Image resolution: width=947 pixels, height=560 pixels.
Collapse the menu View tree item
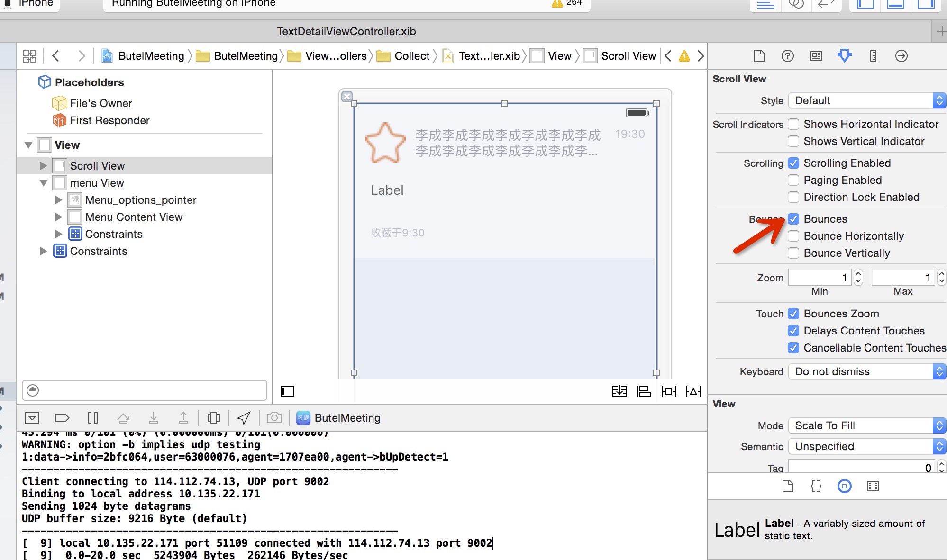(44, 183)
